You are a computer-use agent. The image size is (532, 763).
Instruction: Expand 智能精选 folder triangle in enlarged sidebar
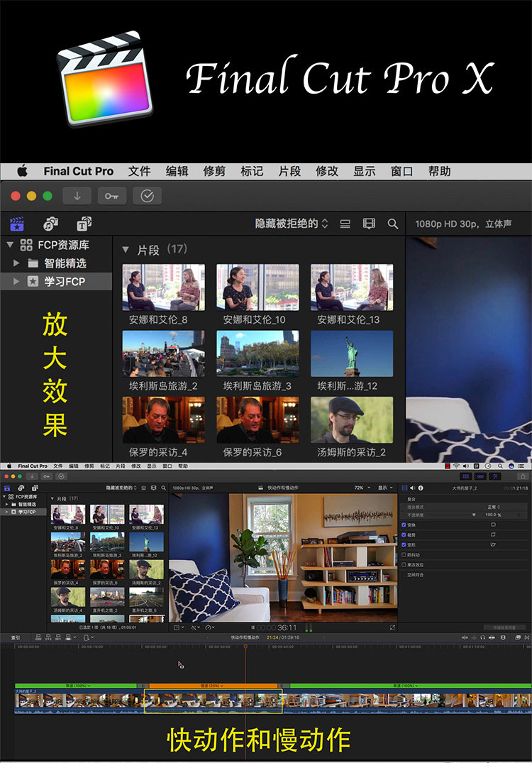[16, 263]
